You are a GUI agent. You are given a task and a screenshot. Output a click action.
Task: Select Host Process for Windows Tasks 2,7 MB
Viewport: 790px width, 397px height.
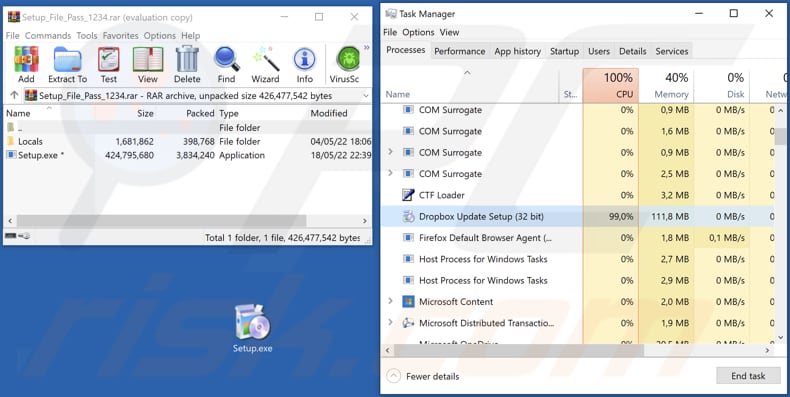coord(578,259)
